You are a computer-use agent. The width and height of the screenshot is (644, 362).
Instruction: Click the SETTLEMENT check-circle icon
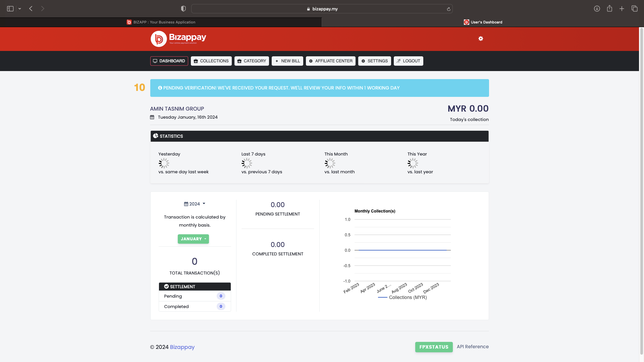[x=166, y=287]
